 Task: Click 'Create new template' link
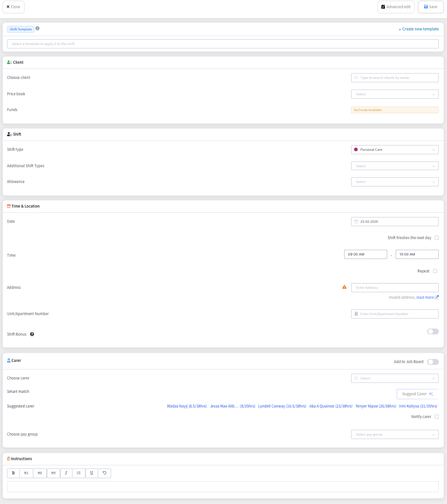tap(418, 29)
